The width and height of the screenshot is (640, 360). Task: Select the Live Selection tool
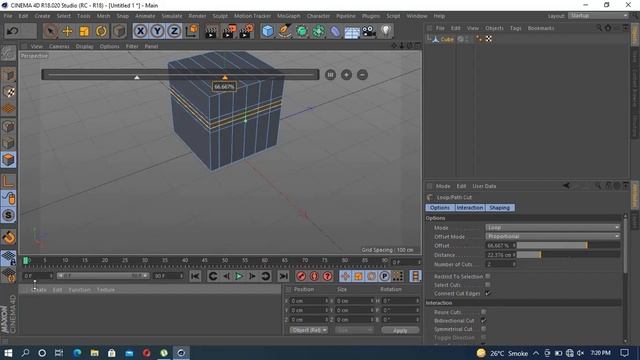50,31
